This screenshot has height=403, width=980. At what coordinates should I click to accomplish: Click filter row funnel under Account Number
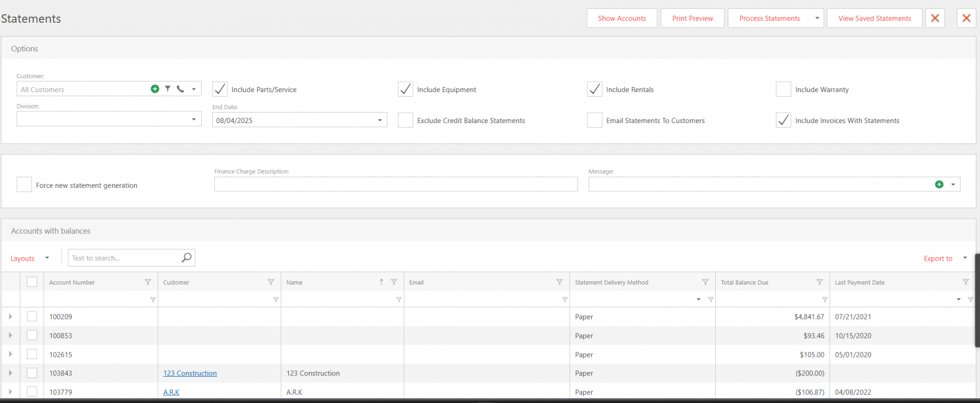[153, 300]
